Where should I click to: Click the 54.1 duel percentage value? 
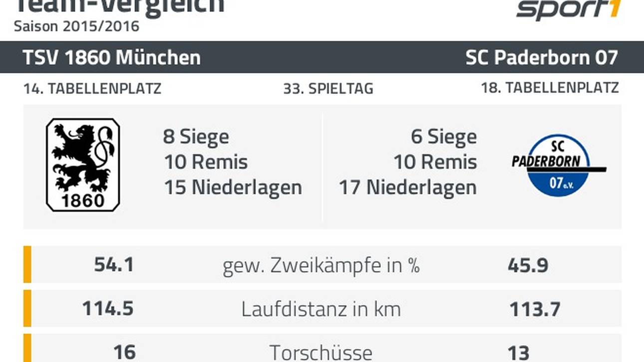tap(114, 265)
